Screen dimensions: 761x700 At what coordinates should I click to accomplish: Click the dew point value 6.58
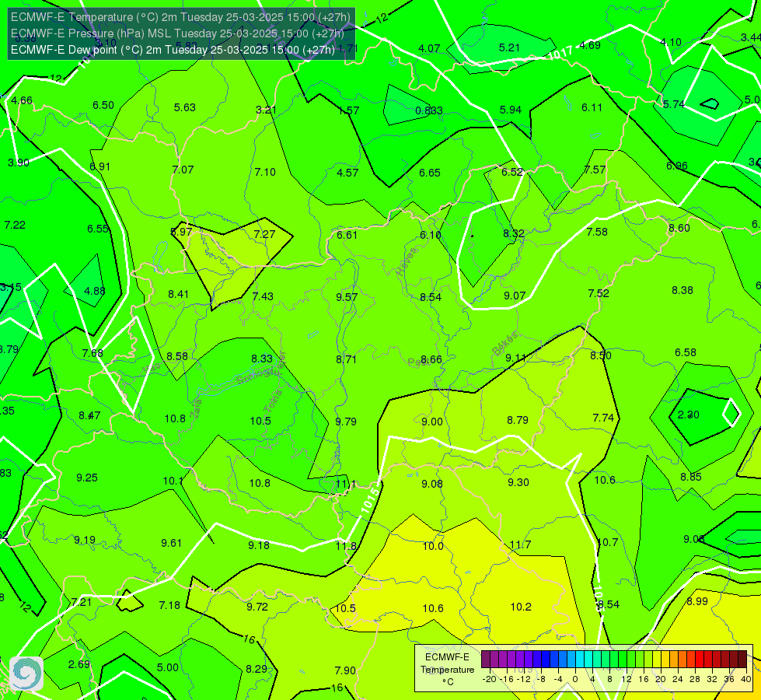click(686, 352)
